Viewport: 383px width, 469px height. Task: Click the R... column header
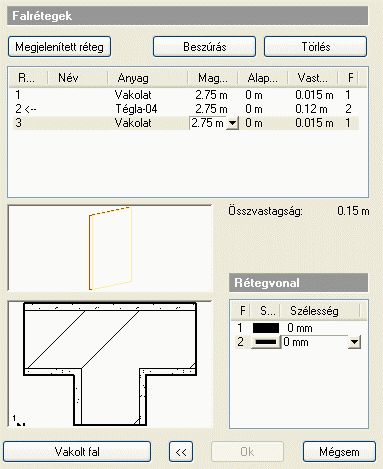27,78
